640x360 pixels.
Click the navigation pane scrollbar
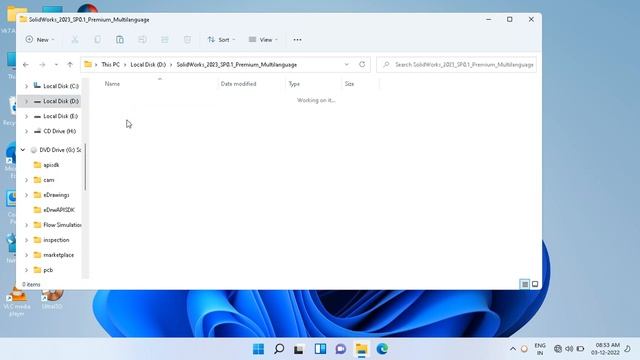point(85,167)
